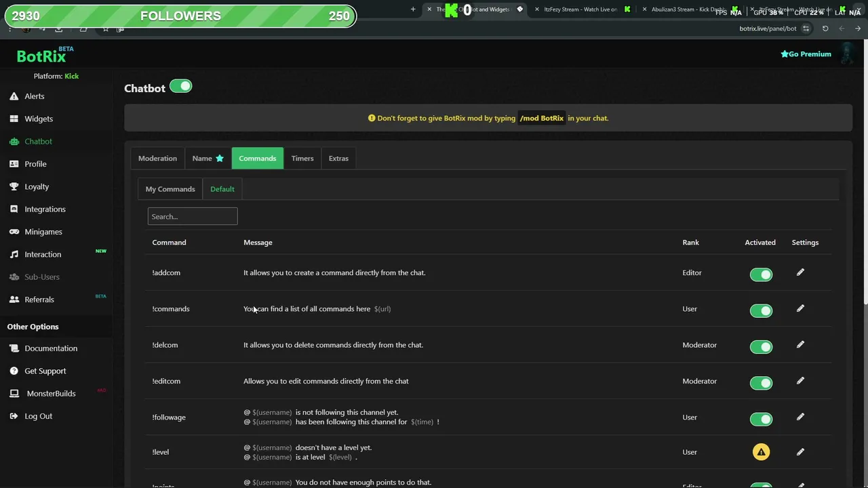Select the Commands tab

(257, 158)
